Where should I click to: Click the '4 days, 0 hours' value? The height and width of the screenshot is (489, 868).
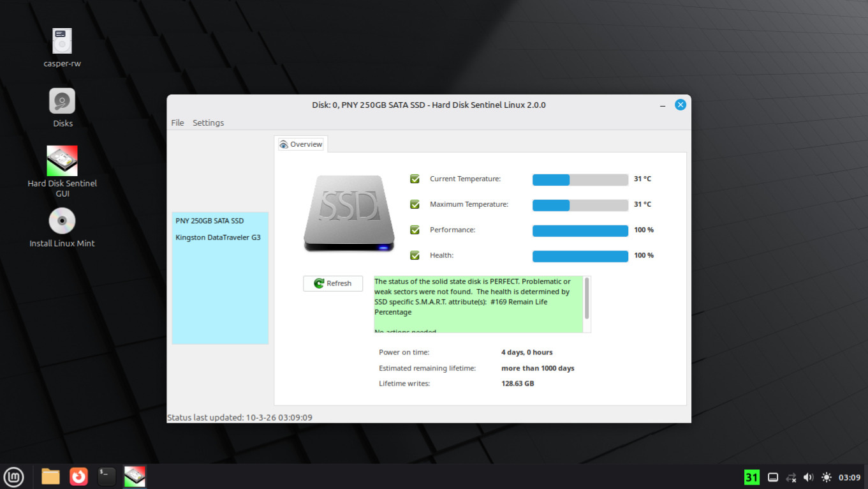click(x=527, y=352)
